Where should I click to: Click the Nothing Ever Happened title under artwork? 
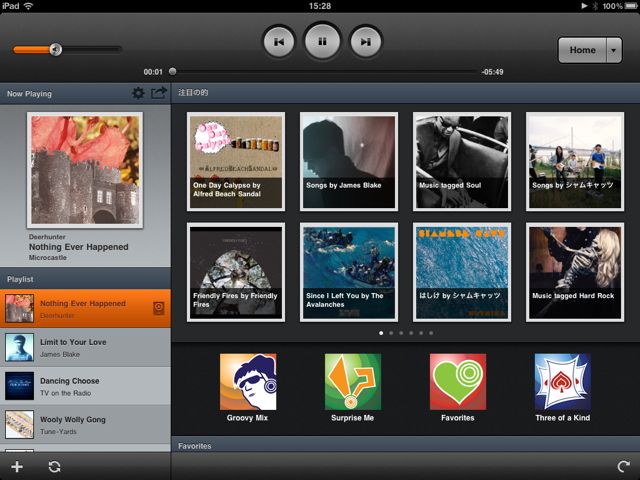tap(79, 247)
